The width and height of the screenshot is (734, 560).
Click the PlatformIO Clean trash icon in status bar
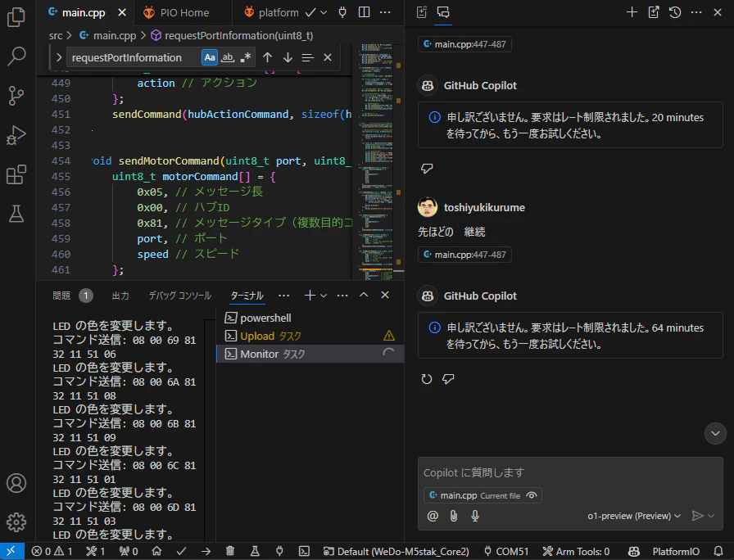coord(230,551)
